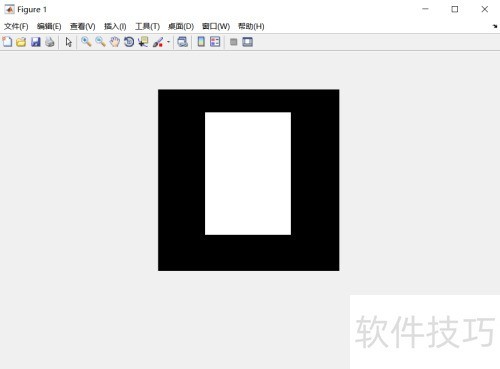Click the New Figure icon
The height and width of the screenshot is (369, 500).
tap(7, 42)
